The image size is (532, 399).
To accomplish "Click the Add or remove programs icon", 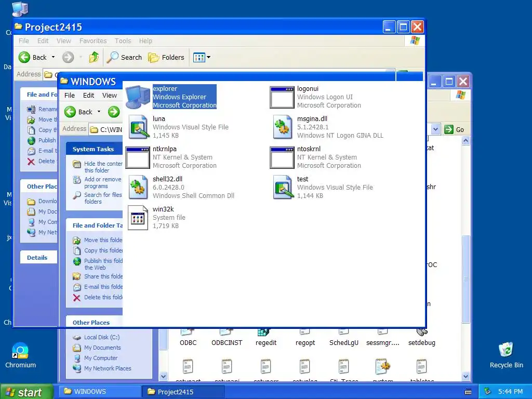I will click(77, 179).
